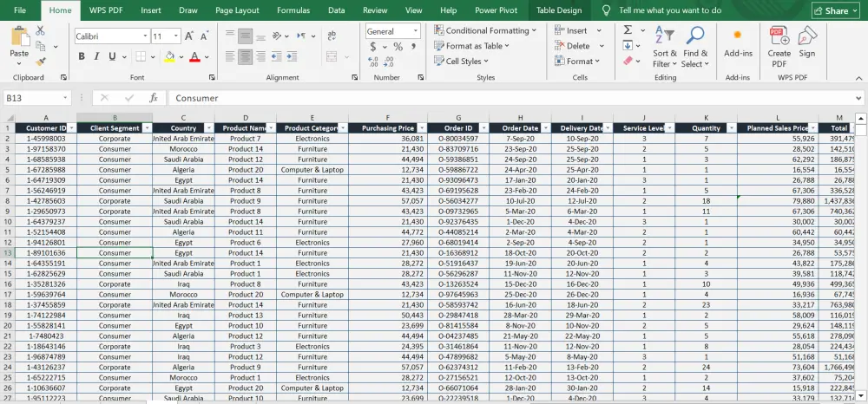868x404 pixels.
Task: Apply the yellow fill color bucket
Action: (169, 56)
